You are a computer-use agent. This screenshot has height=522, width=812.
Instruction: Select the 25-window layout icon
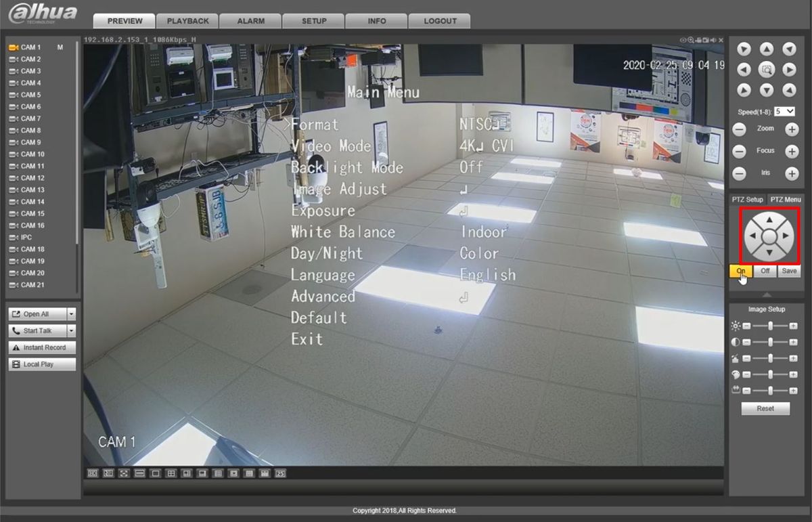coord(279,473)
